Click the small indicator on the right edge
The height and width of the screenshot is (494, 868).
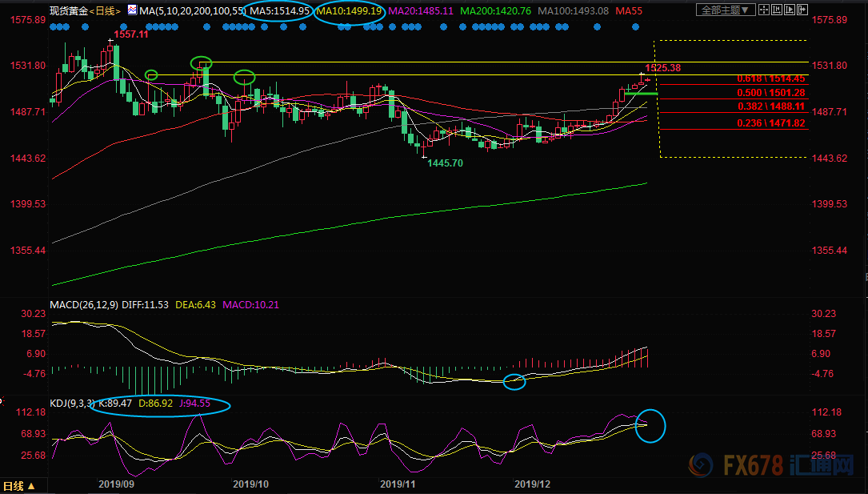pyautogui.click(x=865, y=275)
